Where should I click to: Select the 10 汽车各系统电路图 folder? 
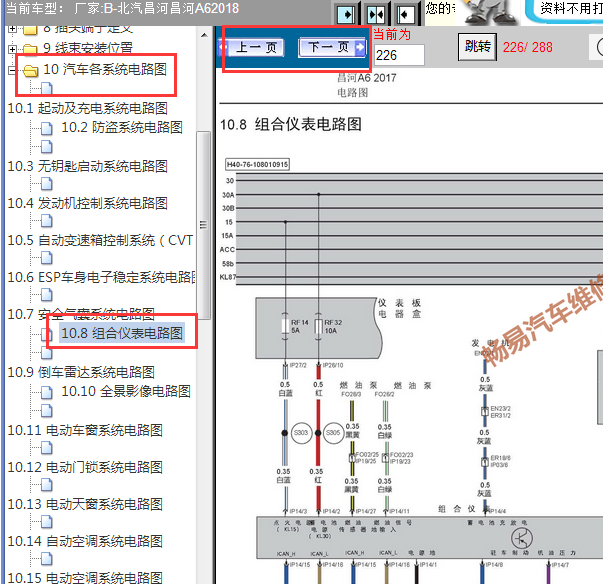coord(105,69)
